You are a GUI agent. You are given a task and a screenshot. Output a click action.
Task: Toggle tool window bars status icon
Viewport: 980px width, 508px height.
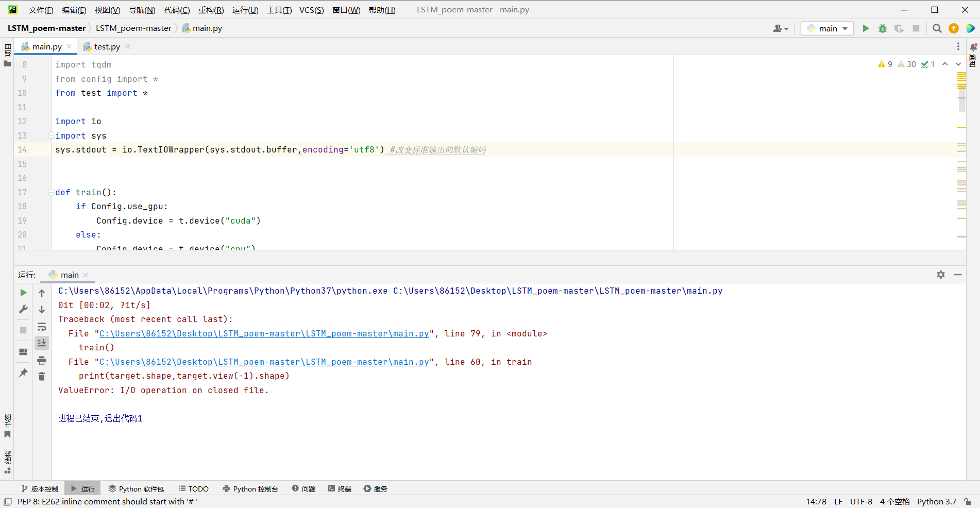tap(8, 501)
